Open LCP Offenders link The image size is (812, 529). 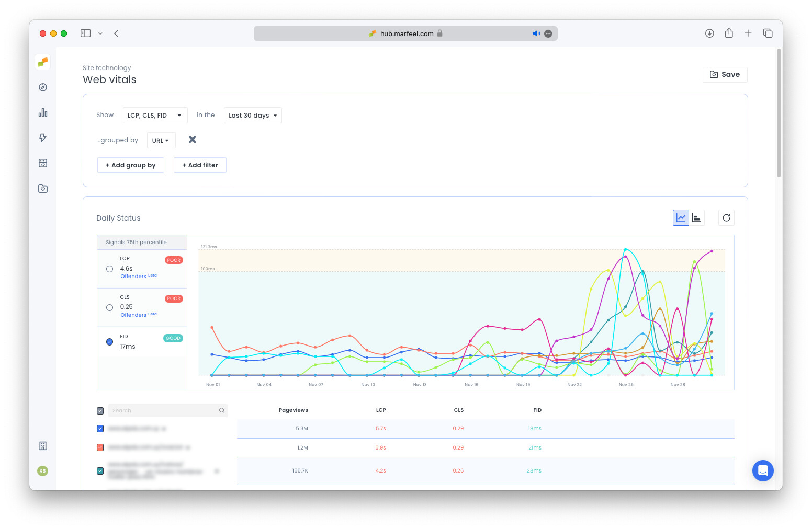click(x=133, y=277)
